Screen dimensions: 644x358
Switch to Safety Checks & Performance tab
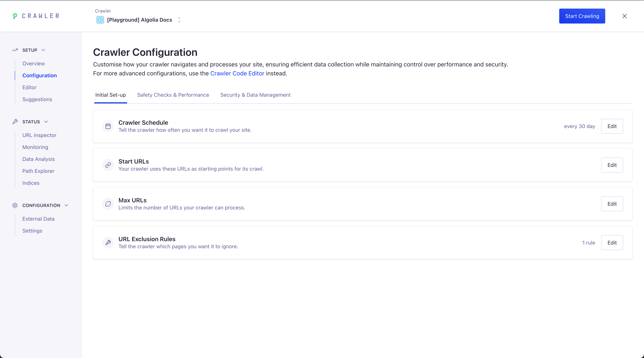point(173,95)
